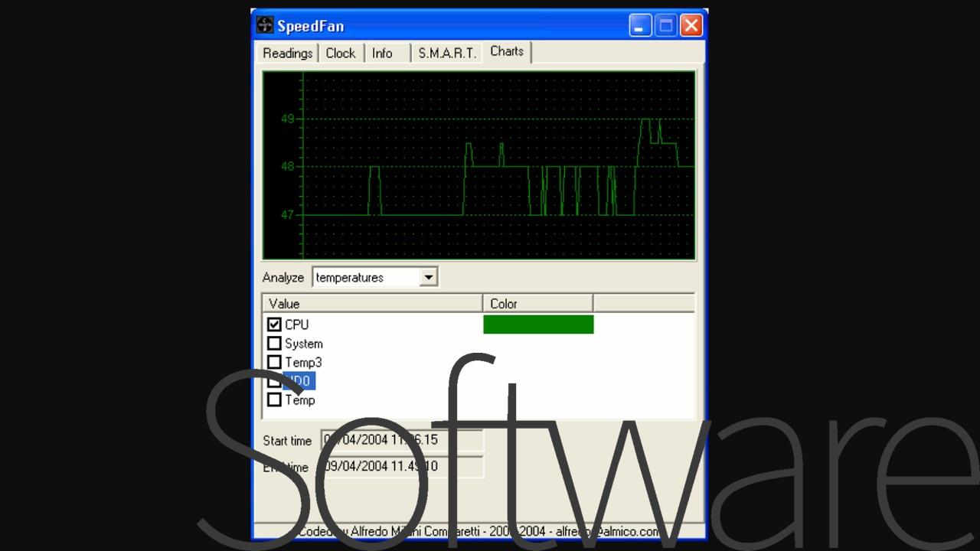
Task: Click the SpeedFan fan icon in title bar
Action: pyautogui.click(x=265, y=25)
